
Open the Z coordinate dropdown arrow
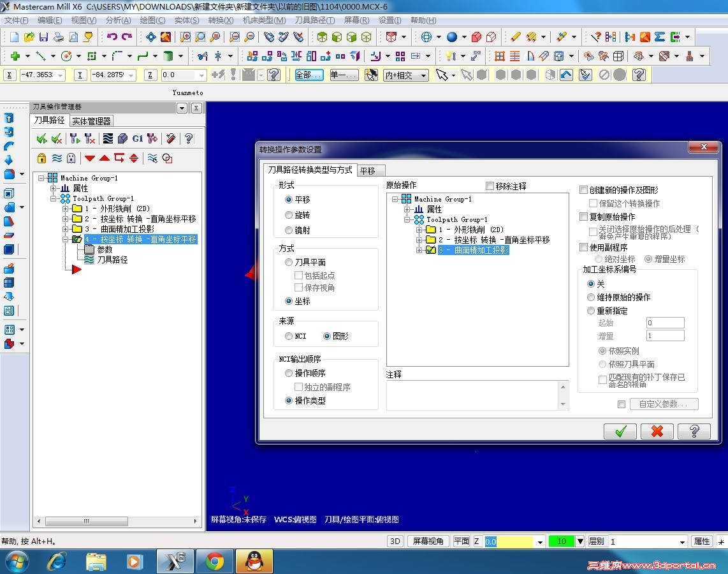[x=201, y=75]
